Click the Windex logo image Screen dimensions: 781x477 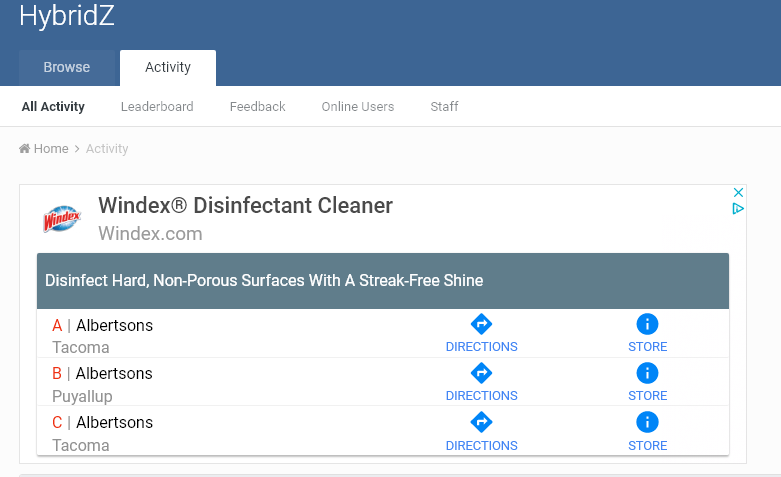(x=62, y=219)
